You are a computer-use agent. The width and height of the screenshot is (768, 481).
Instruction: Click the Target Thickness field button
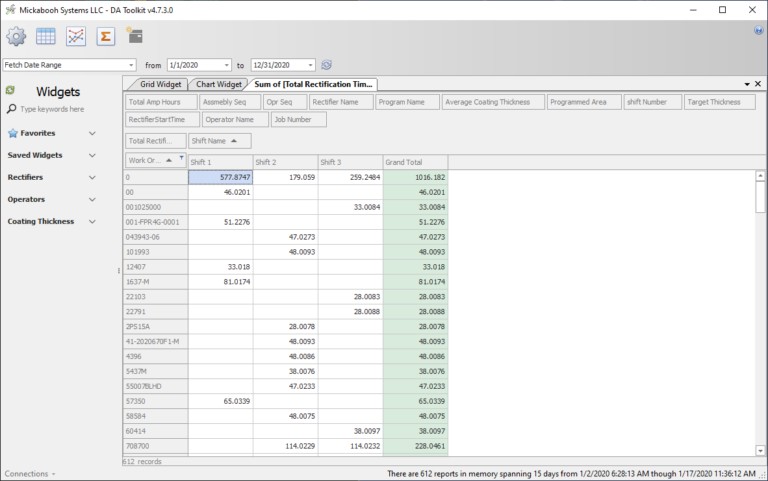[x=719, y=102]
